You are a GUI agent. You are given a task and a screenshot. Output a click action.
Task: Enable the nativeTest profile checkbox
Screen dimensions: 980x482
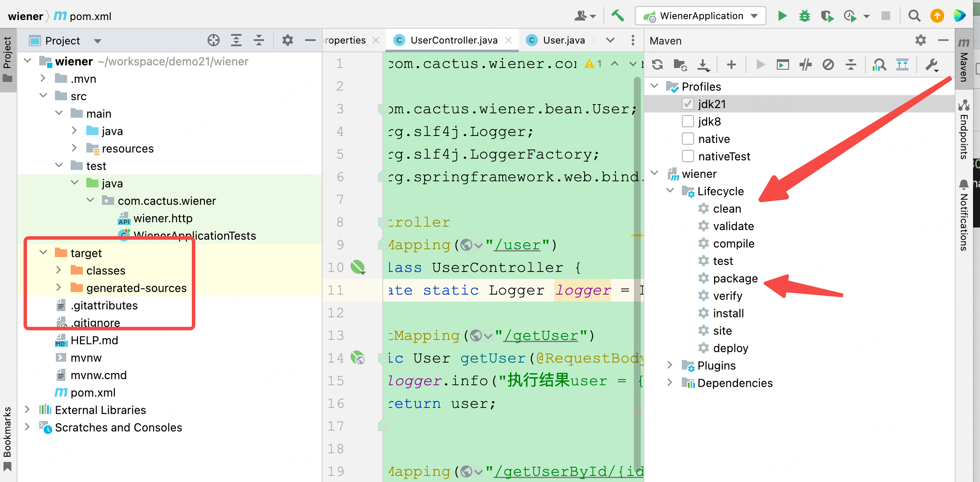[687, 156]
